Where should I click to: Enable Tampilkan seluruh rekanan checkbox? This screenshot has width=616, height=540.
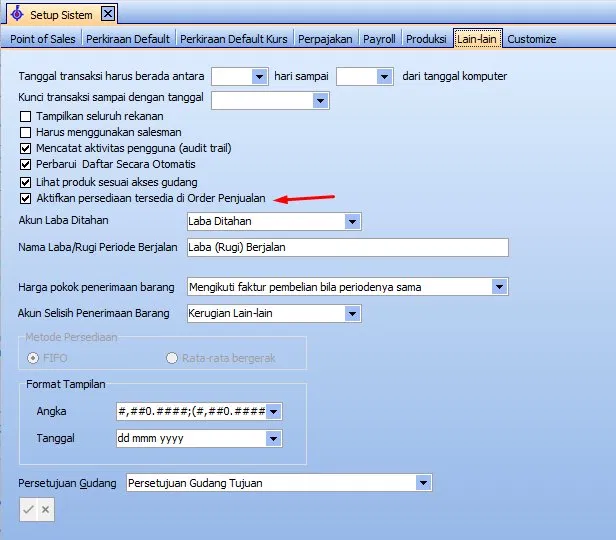tap(26, 116)
